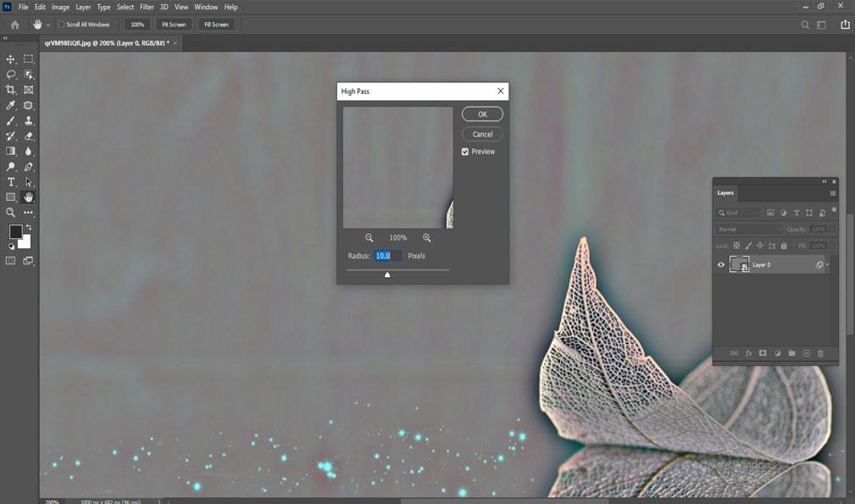
Task: Open the Hand tool preset dropdown arrow
Action: coord(48,25)
